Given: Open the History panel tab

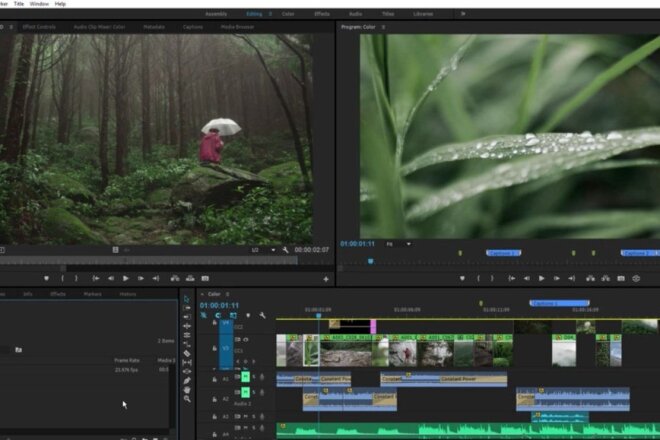Looking at the screenshot, I should [128, 294].
